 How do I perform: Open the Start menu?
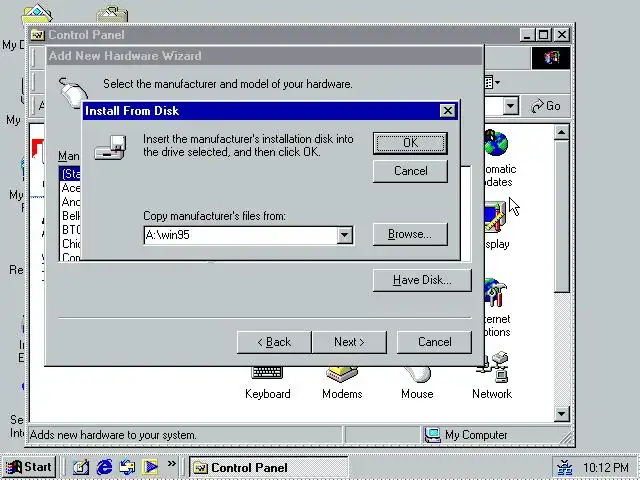29,467
